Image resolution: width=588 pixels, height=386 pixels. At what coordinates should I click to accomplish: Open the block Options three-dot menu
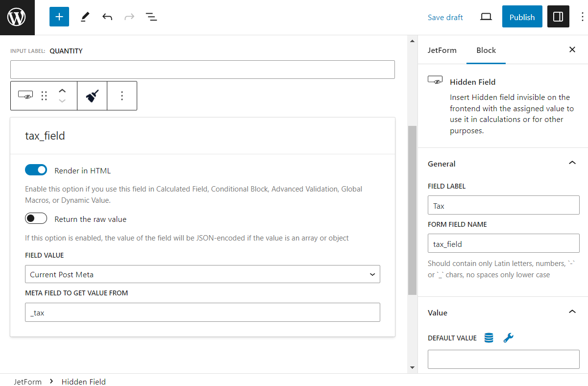click(x=122, y=96)
